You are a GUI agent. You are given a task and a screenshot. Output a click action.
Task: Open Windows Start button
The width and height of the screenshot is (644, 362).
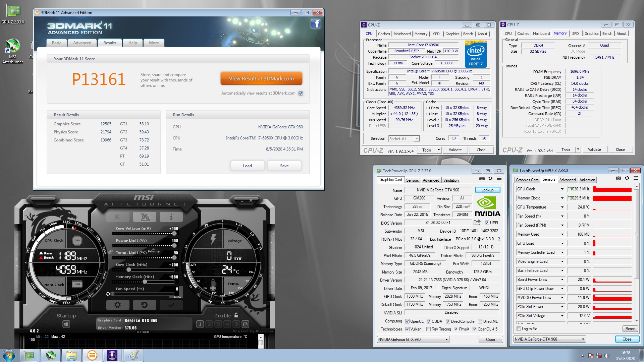point(9,355)
